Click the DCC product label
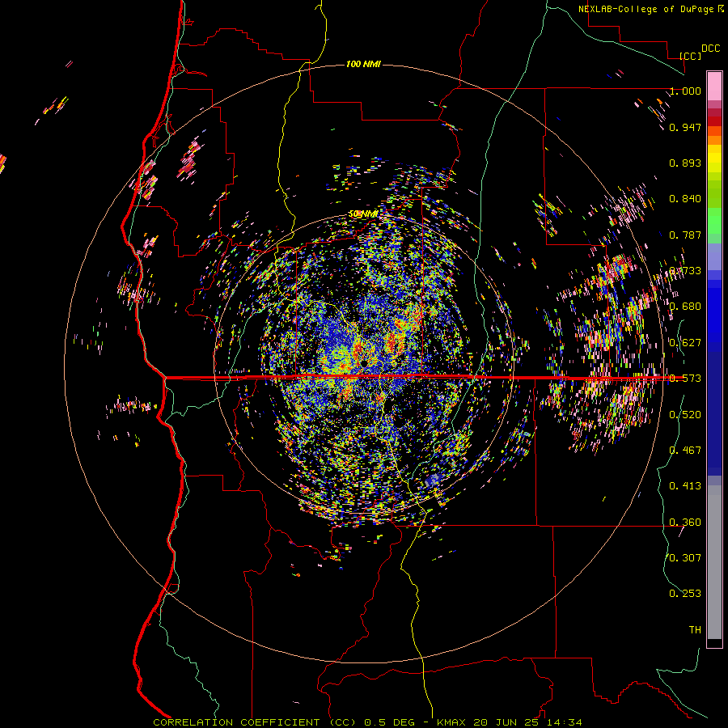The height and width of the screenshot is (728, 728). (x=710, y=49)
